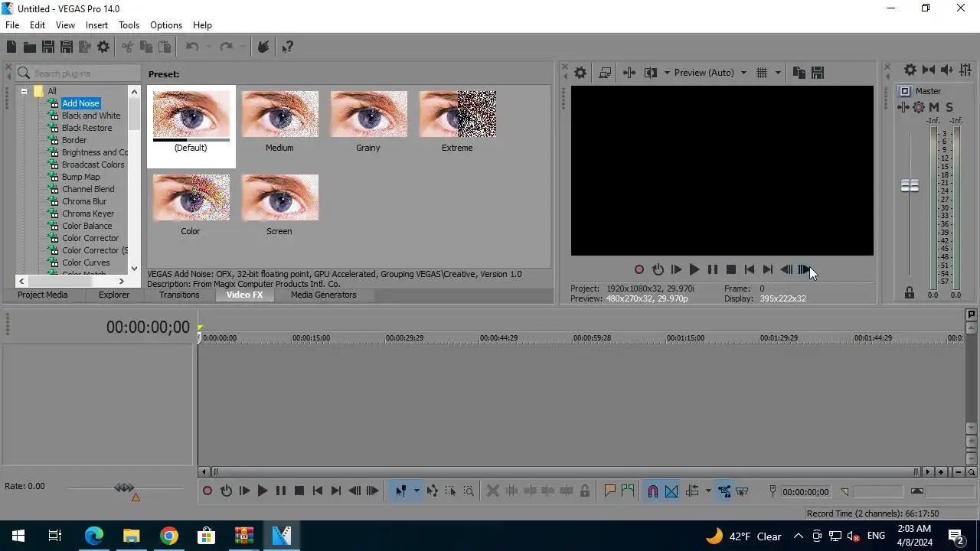Open split screen view dropdown arrow
Viewport: 980px width, 551px height.
pyautogui.click(x=667, y=73)
